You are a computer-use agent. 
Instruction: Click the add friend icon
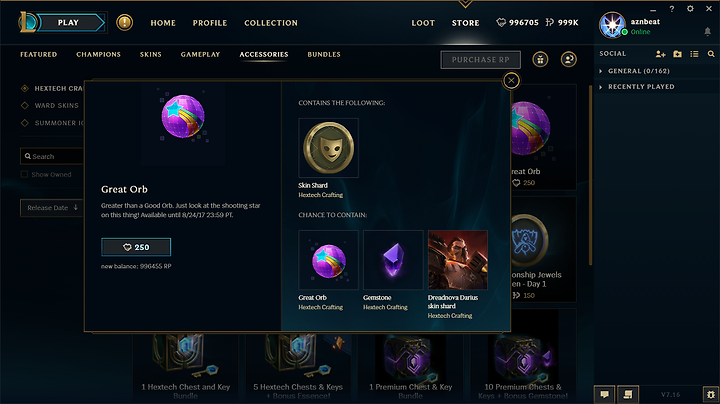point(660,54)
